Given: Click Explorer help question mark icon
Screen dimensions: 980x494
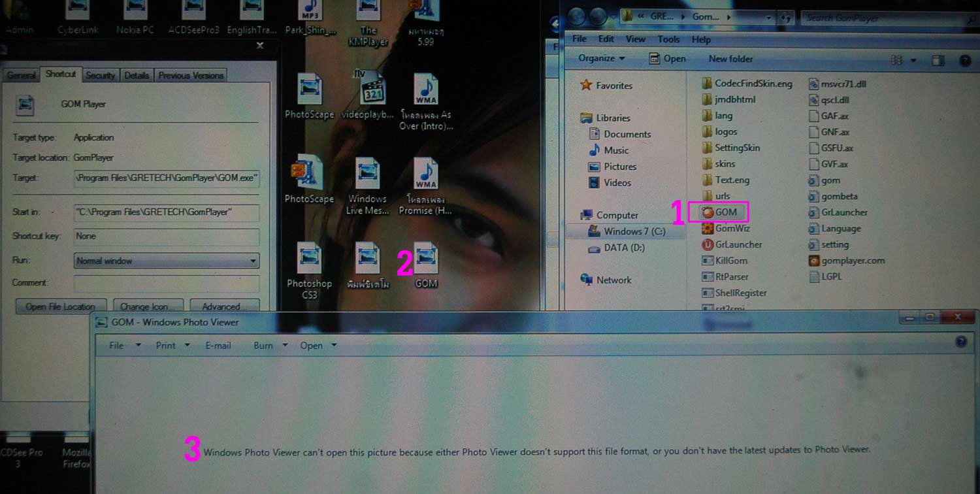Looking at the screenshot, I should click(964, 60).
